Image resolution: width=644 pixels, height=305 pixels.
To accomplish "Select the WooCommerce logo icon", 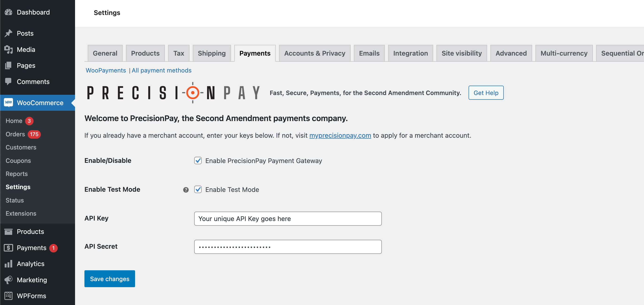I will click(8, 103).
